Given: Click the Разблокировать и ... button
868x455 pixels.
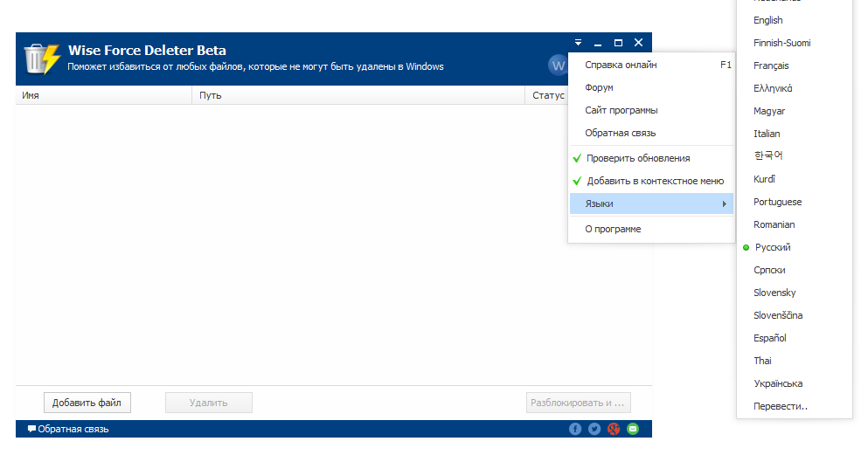Looking at the screenshot, I should [x=578, y=403].
